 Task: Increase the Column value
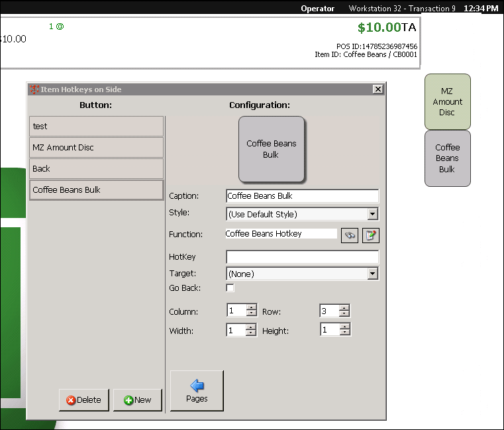coord(252,307)
